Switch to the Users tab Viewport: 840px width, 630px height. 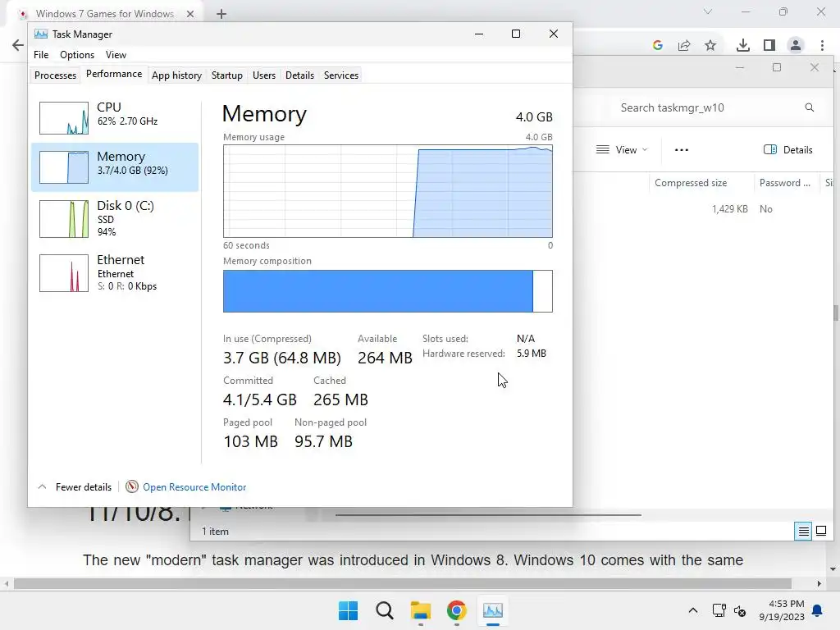tap(264, 75)
